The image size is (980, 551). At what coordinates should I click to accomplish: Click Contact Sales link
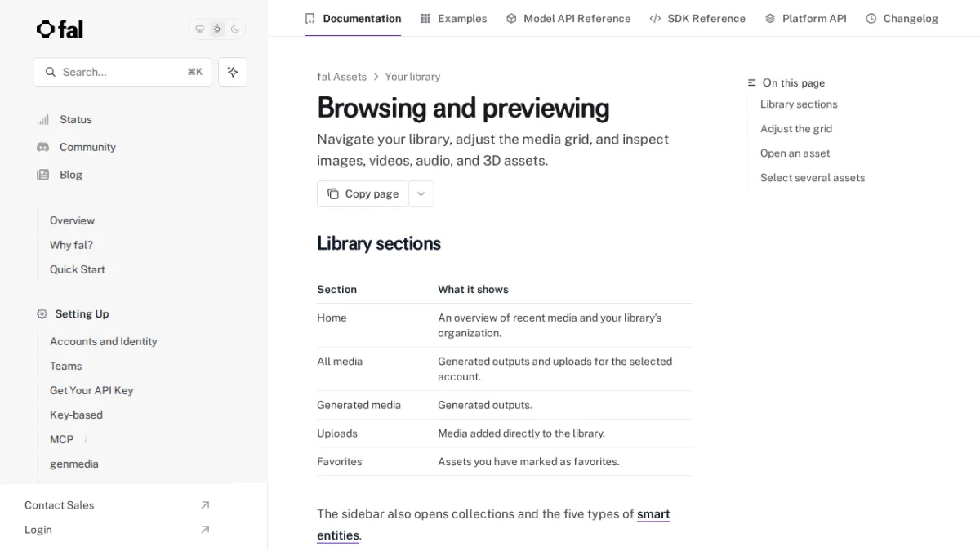59,505
